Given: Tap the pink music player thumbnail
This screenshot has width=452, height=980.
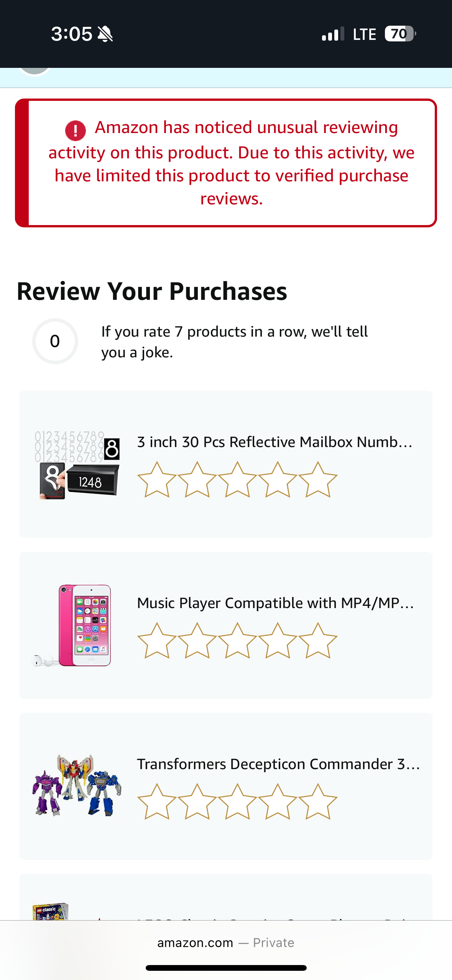Looking at the screenshot, I should tap(77, 625).
